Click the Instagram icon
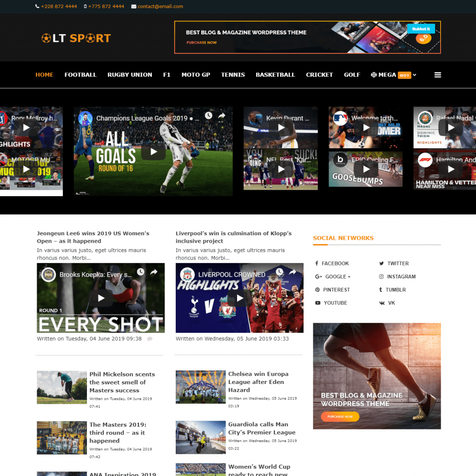The width and height of the screenshot is (476, 476). pos(381,277)
